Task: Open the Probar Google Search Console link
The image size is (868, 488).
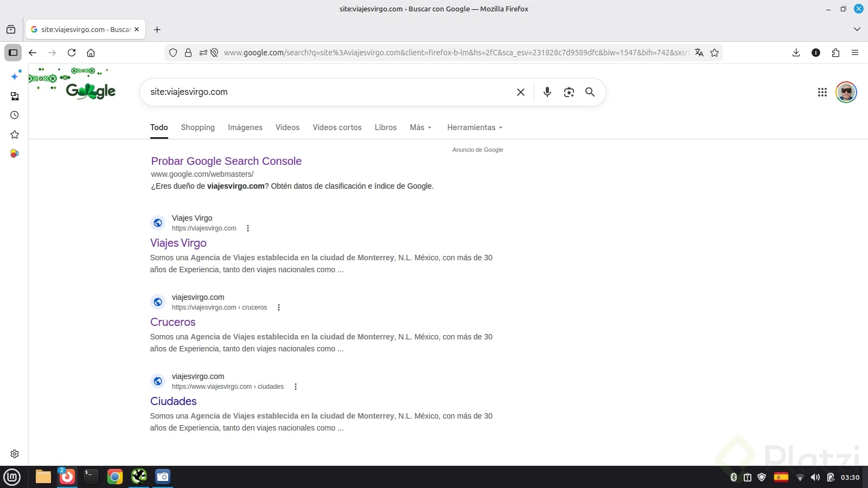Action: pyautogui.click(x=226, y=161)
